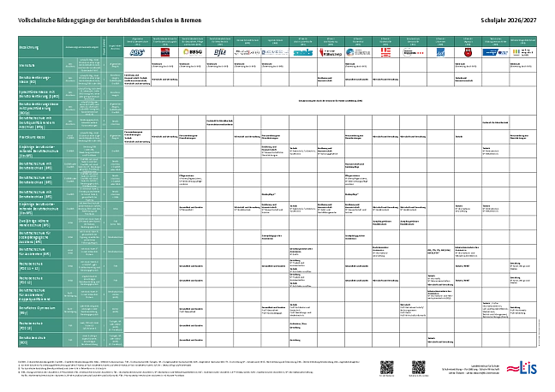The height and width of the screenshot is (392, 555).
Task: Click 'Landesinstitut für Schule' footer text
Action: point(485,365)
